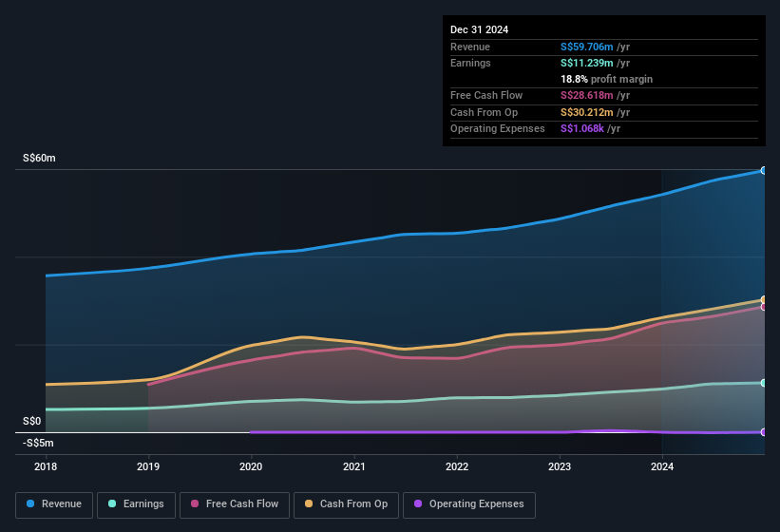This screenshot has width=780, height=532.
Task: Click the 18.8% profit margin text
Action: point(606,79)
